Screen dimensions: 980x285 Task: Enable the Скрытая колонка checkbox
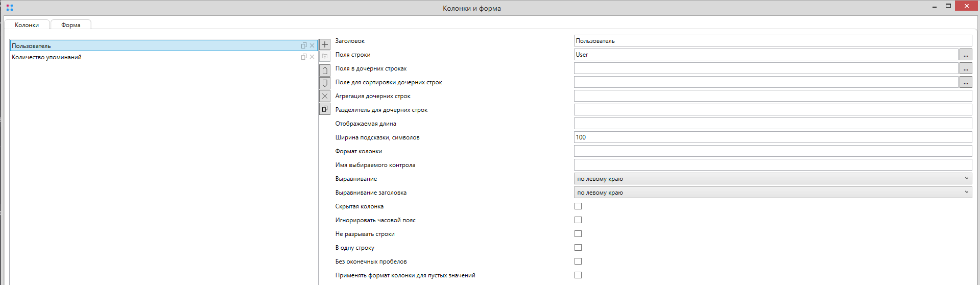click(x=578, y=206)
